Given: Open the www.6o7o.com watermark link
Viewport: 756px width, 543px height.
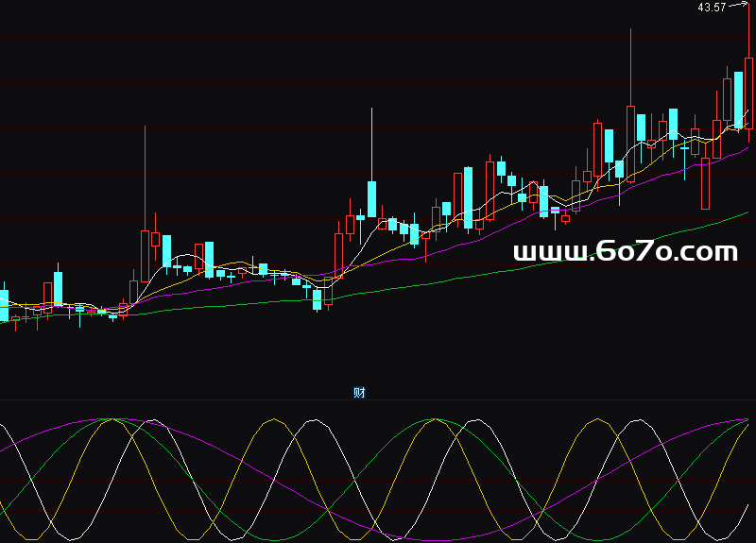Looking at the screenshot, I should (625, 252).
